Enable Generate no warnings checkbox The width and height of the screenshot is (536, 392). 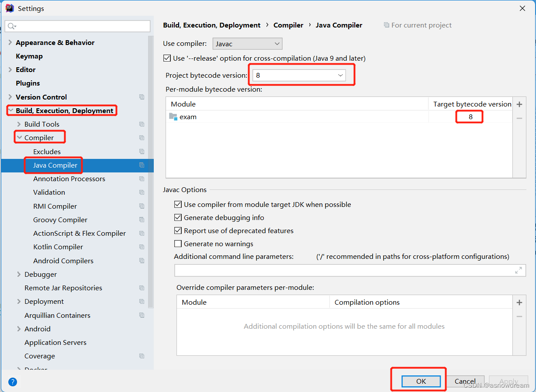(x=178, y=244)
